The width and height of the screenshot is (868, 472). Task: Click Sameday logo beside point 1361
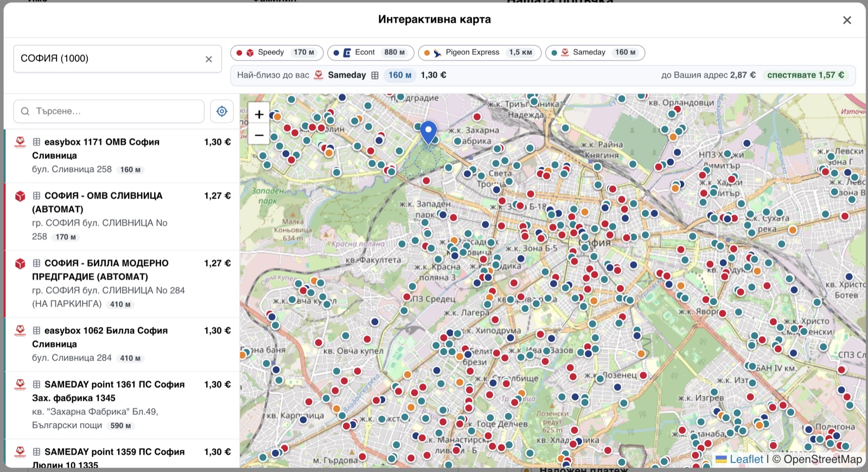click(20, 385)
